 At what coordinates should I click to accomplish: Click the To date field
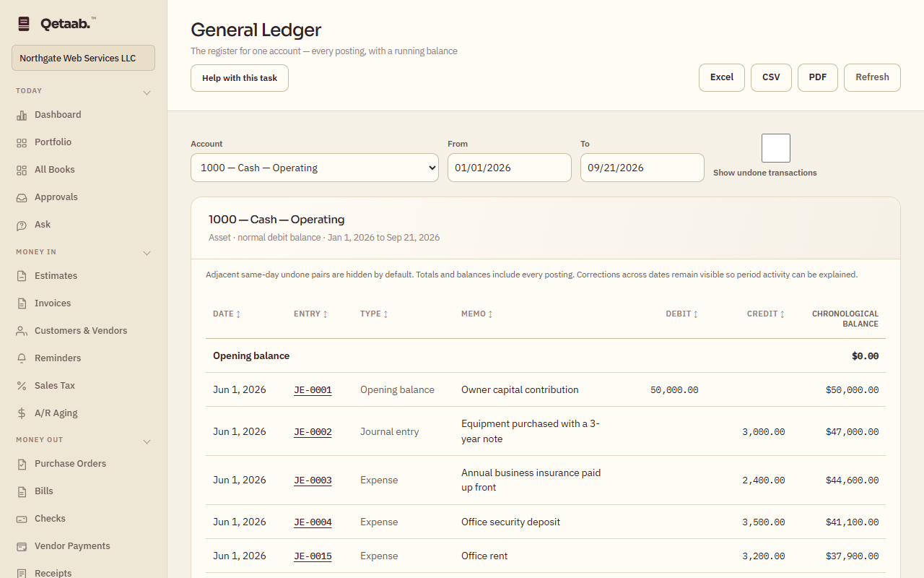tap(642, 168)
